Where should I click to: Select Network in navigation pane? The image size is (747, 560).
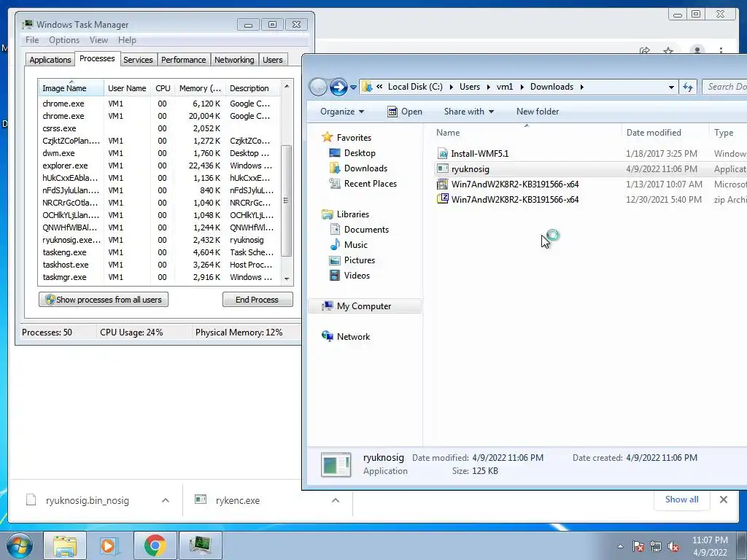[x=353, y=337]
